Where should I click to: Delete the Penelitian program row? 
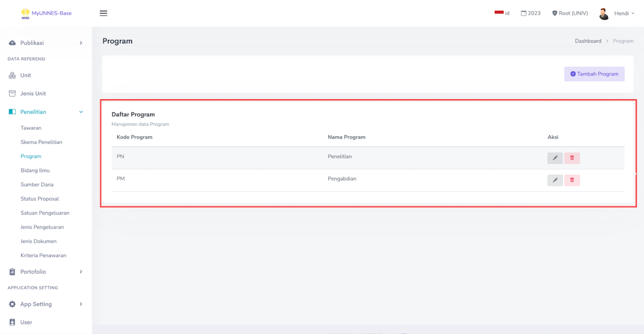pyautogui.click(x=572, y=158)
